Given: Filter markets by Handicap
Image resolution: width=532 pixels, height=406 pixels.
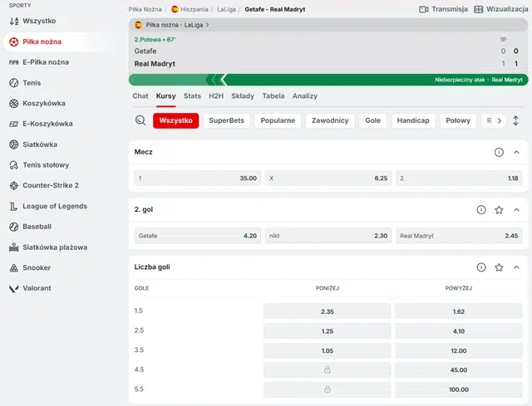Looking at the screenshot, I should pyautogui.click(x=412, y=120).
